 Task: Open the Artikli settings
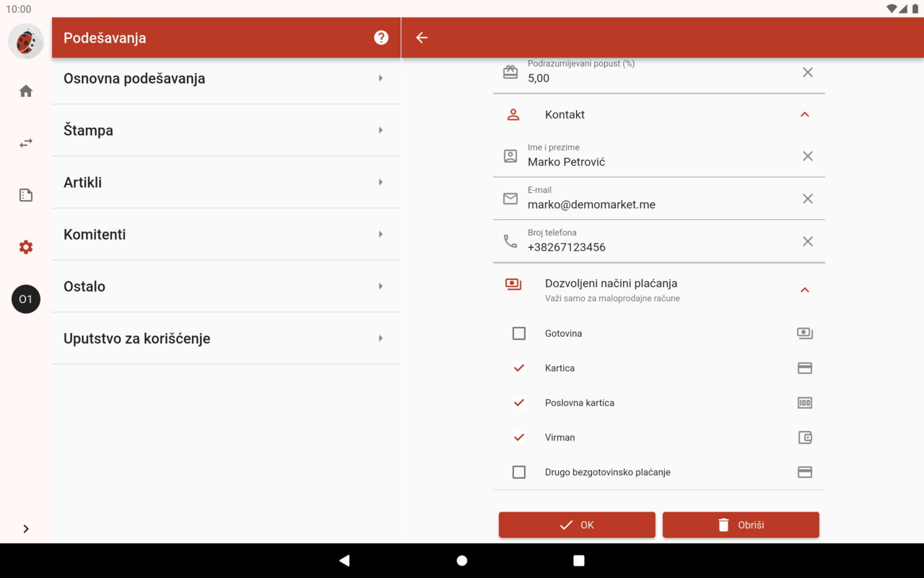tap(226, 182)
